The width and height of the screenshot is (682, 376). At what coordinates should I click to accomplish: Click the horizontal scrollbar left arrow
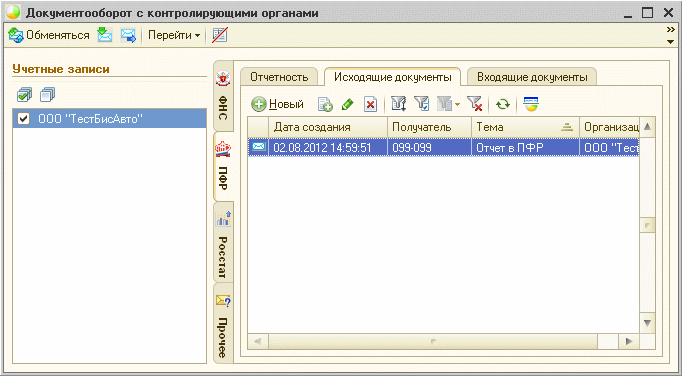[258, 341]
